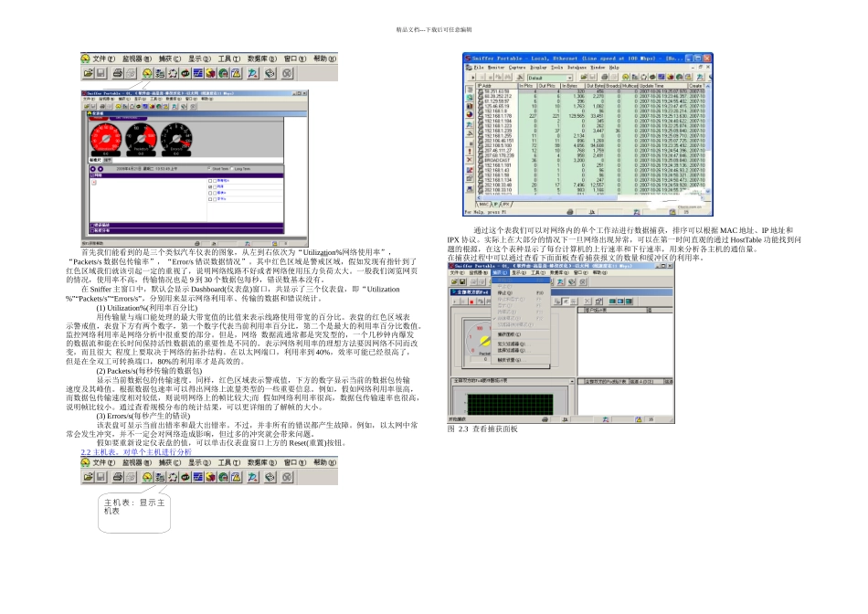Select the Short Term radio button in Dashboard window

[x=209, y=169]
